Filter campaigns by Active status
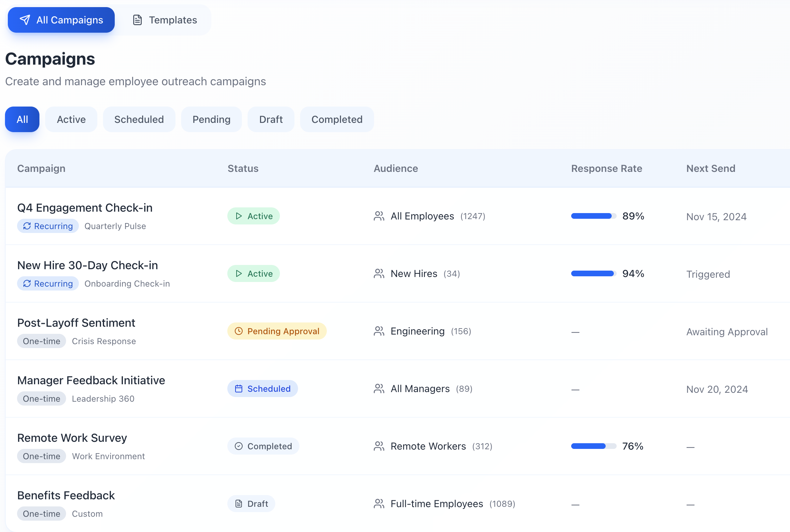This screenshot has width=790, height=532. click(71, 119)
